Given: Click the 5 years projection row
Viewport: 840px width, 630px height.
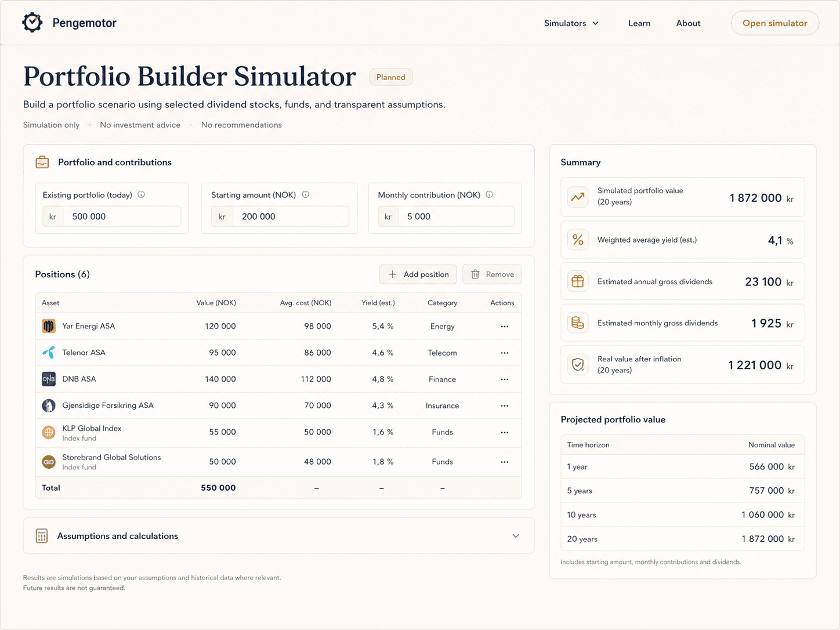Looking at the screenshot, I should pos(682,491).
